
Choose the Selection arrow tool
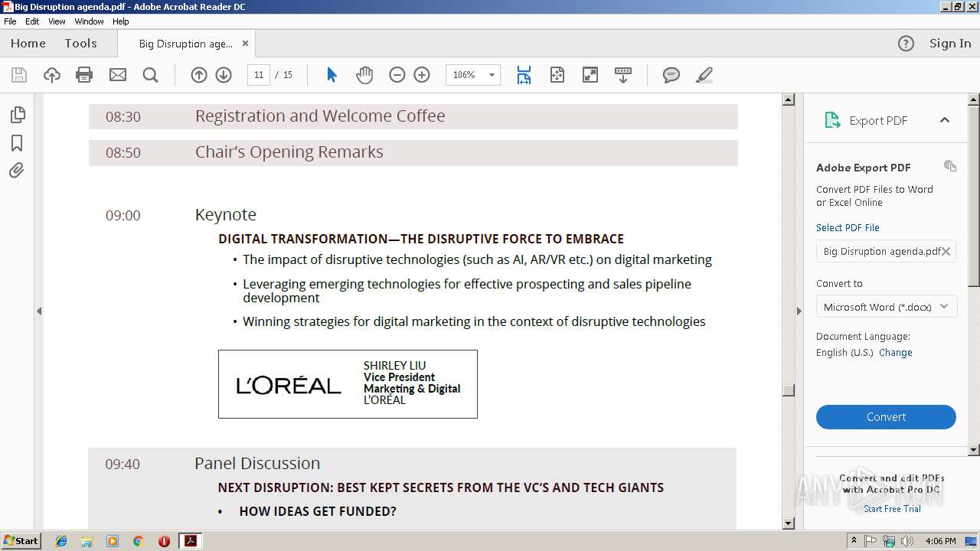click(x=332, y=75)
